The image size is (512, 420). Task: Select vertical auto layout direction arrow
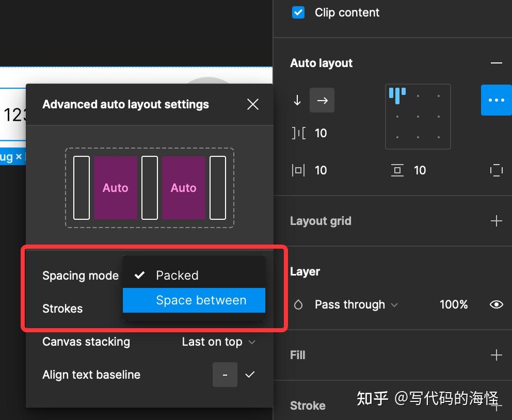coord(297,101)
